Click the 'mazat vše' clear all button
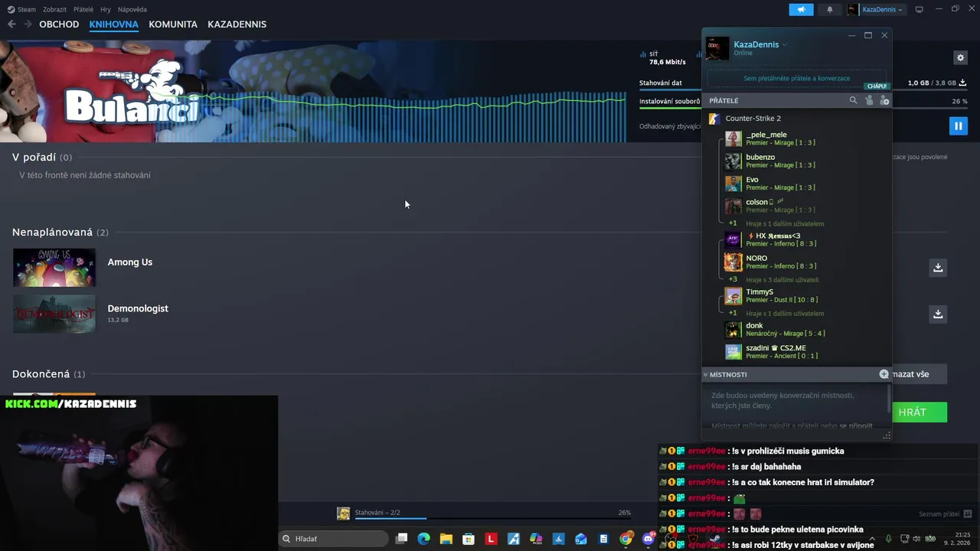 pos(918,374)
